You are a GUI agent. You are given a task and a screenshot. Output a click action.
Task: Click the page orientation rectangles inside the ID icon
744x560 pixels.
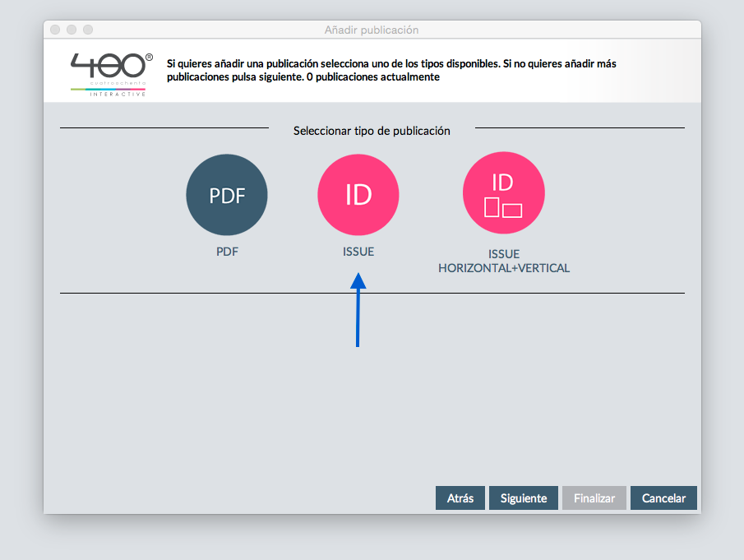point(503,207)
